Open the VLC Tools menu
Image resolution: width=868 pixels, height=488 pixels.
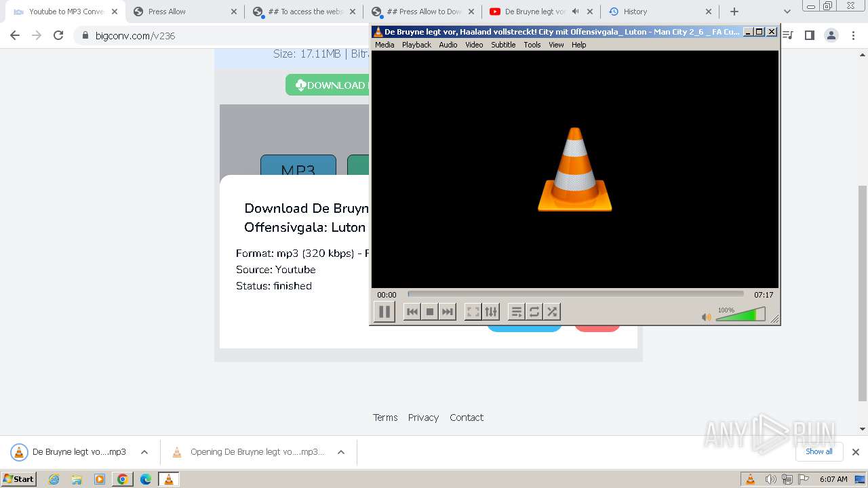click(x=532, y=45)
